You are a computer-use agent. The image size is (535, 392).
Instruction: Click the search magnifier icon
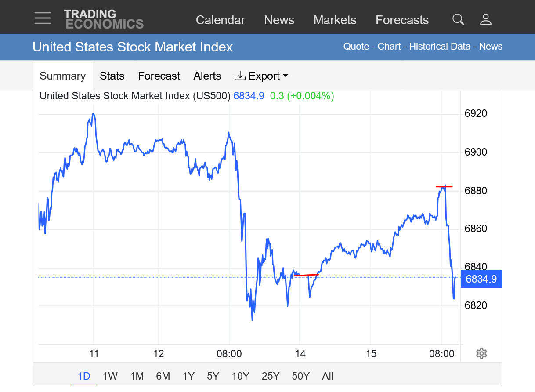(x=458, y=19)
